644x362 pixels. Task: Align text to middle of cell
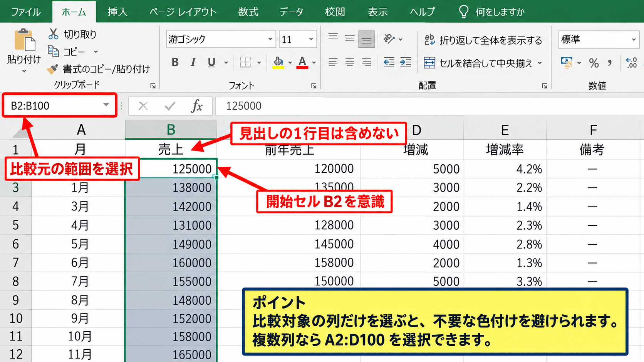pos(350,38)
